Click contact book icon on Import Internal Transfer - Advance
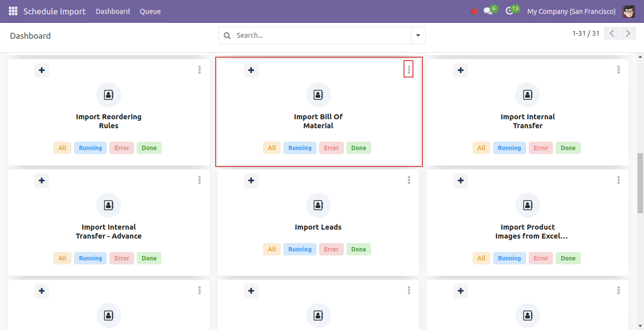This screenshot has width=644, height=330. click(109, 205)
